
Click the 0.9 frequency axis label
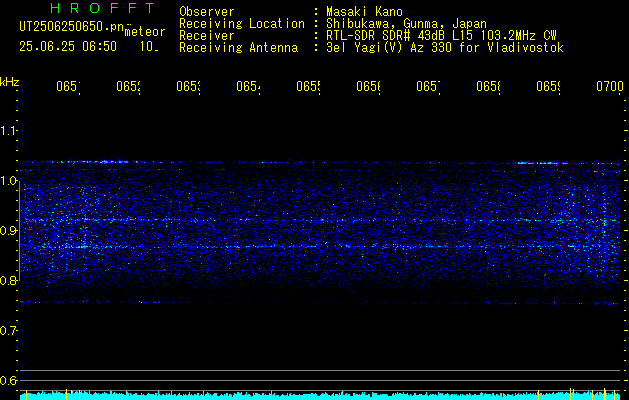[9, 230]
